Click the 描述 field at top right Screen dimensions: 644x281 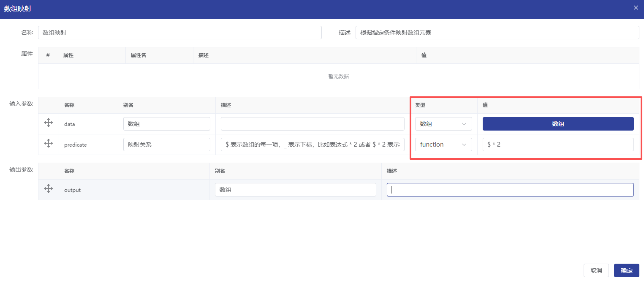pos(497,33)
